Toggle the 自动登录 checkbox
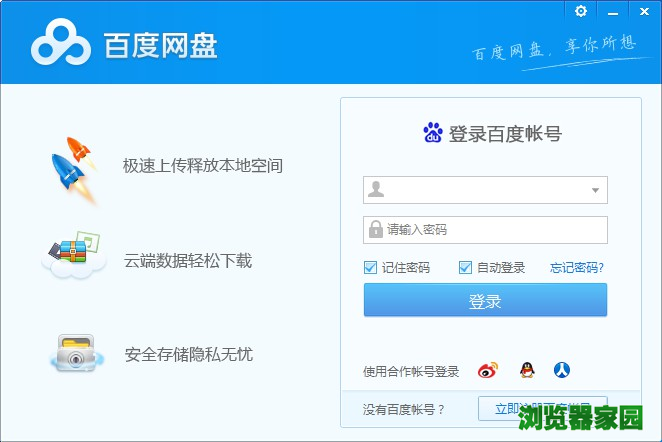 (465, 267)
